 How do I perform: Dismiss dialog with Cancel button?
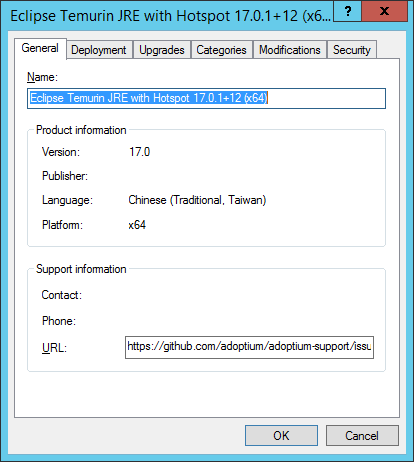pyautogui.click(x=362, y=435)
